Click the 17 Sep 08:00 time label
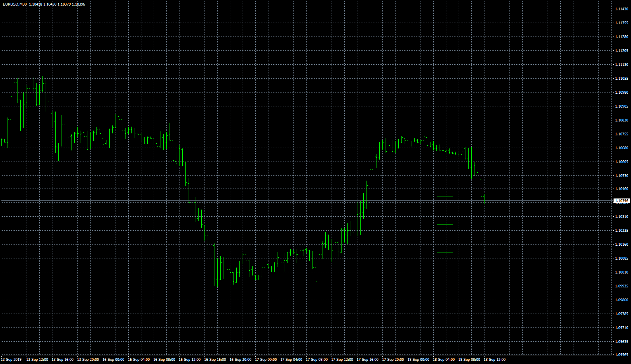631x364 pixels. coord(317,360)
